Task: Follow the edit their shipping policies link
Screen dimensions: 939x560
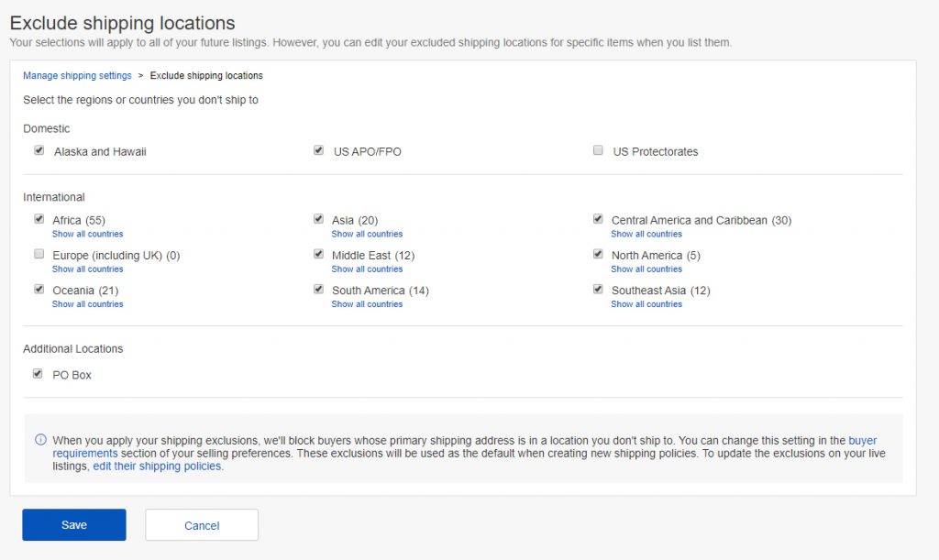Action: pyautogui.click(x=157, y=467)
